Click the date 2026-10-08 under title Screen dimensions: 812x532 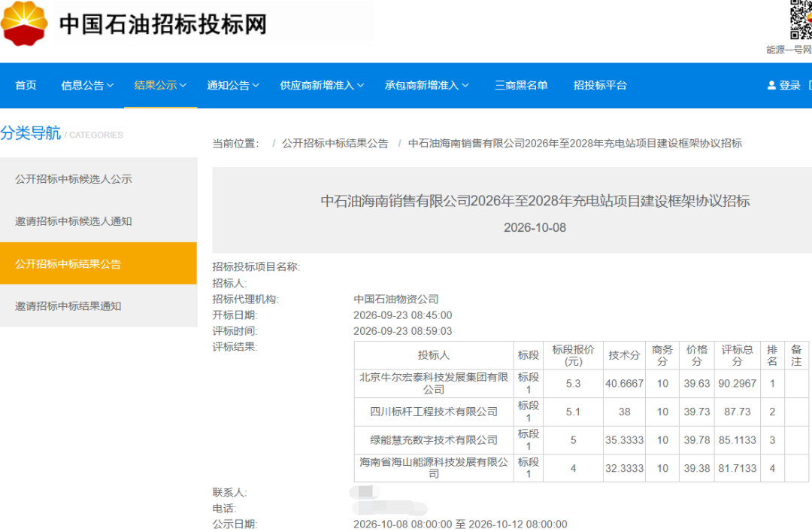tap(535, 228)
